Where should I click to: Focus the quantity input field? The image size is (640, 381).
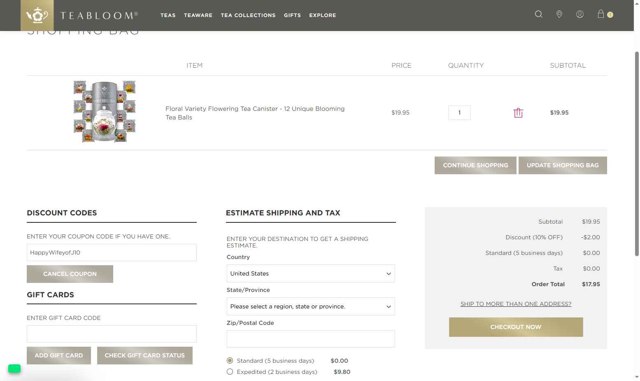tap(459, 113)
